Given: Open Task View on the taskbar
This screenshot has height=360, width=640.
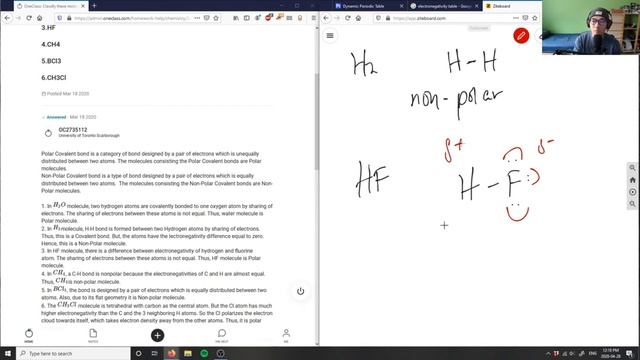Looking at the screenshot, I should click(154, 353).
